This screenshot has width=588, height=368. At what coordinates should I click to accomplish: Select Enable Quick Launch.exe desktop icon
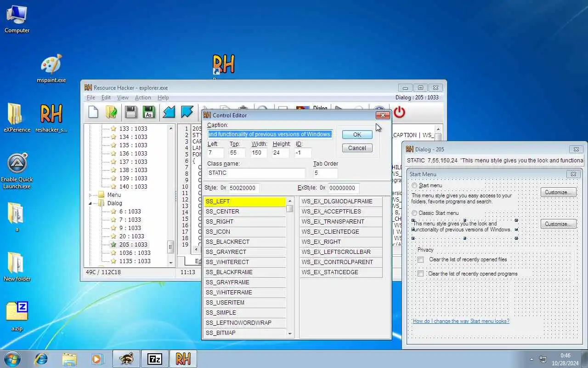(17, 171)
